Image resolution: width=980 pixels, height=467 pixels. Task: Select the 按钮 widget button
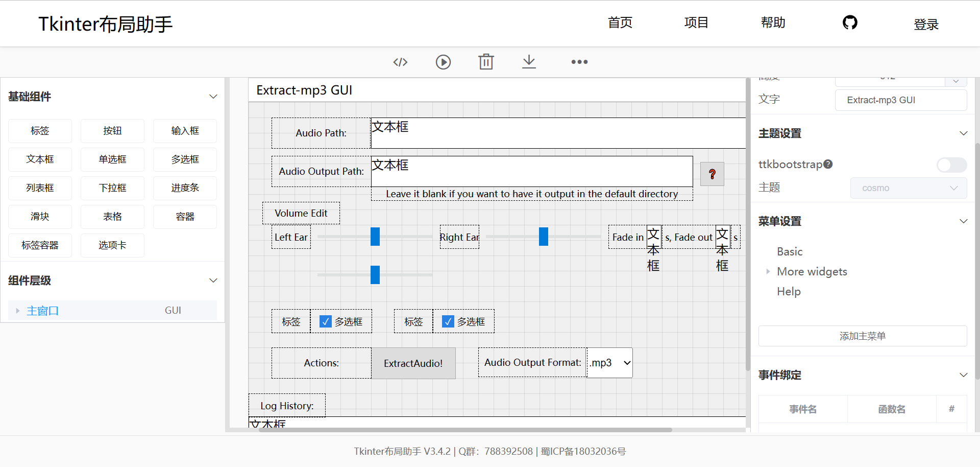coord(112,131)
